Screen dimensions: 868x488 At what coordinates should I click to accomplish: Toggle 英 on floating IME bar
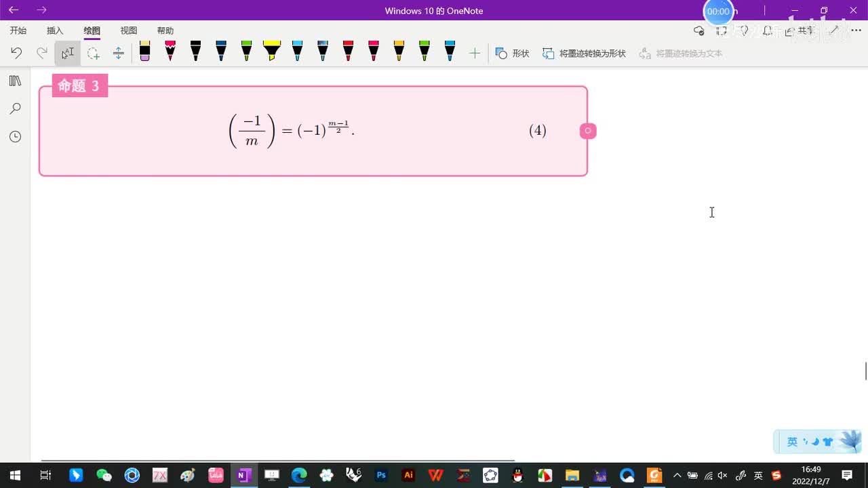click(792, 442)
